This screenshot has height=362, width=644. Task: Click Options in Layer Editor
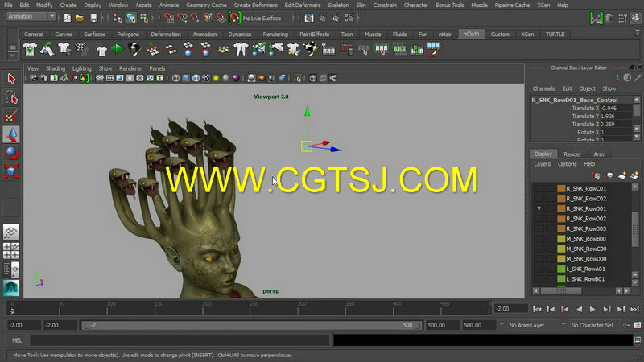coord(568,164)
